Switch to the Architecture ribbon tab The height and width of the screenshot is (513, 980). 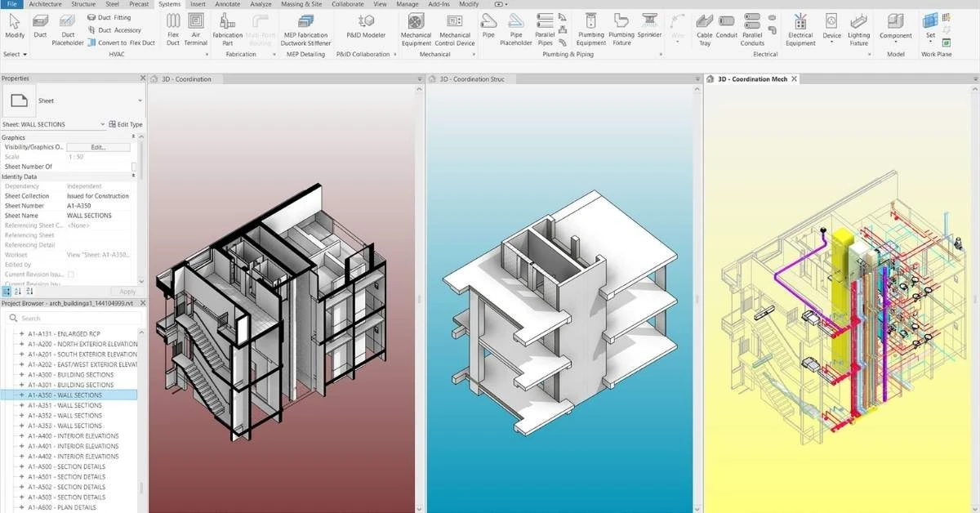click(45, 4)
